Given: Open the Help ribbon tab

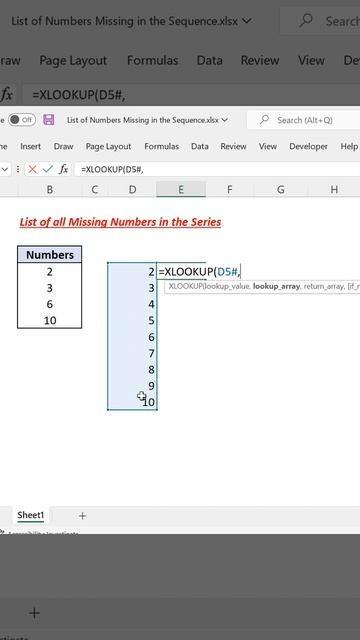Looking at the screenshot, I should click(x=349, y=146).
